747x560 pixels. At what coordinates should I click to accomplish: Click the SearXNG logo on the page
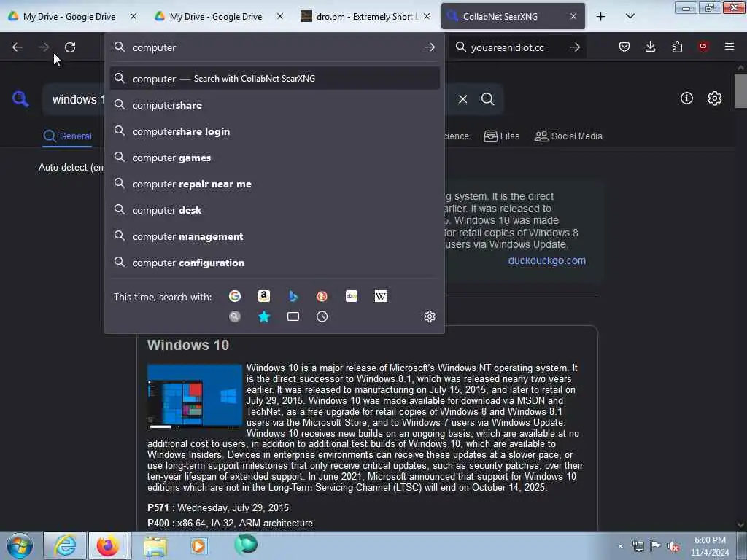pos(20,99)
